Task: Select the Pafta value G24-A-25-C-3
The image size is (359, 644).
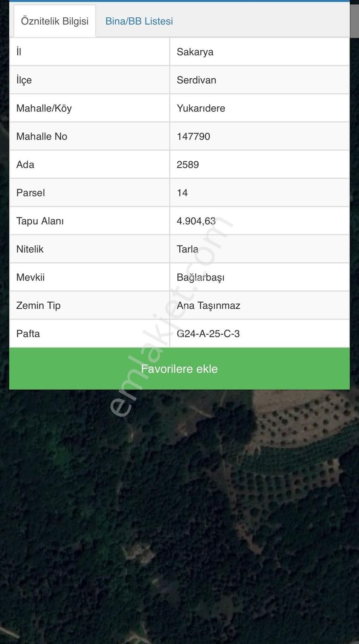Action: coord(208,333)
